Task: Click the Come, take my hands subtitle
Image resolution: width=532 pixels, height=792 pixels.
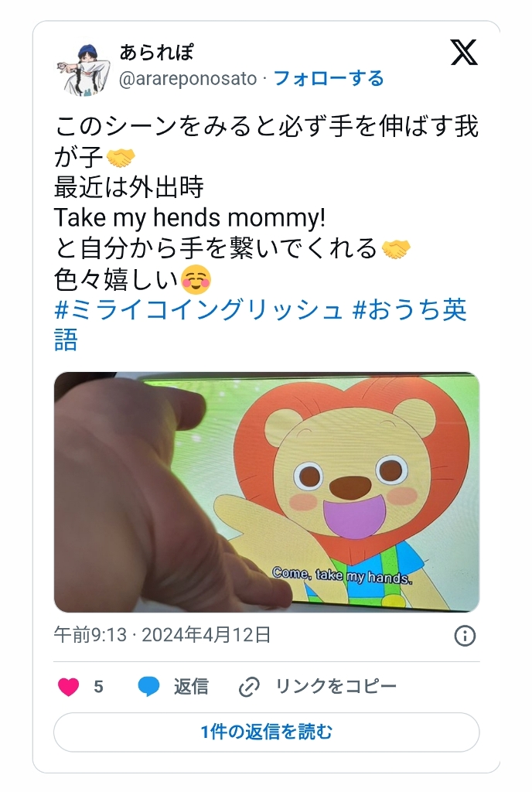Action: click(x=343, y=575)
